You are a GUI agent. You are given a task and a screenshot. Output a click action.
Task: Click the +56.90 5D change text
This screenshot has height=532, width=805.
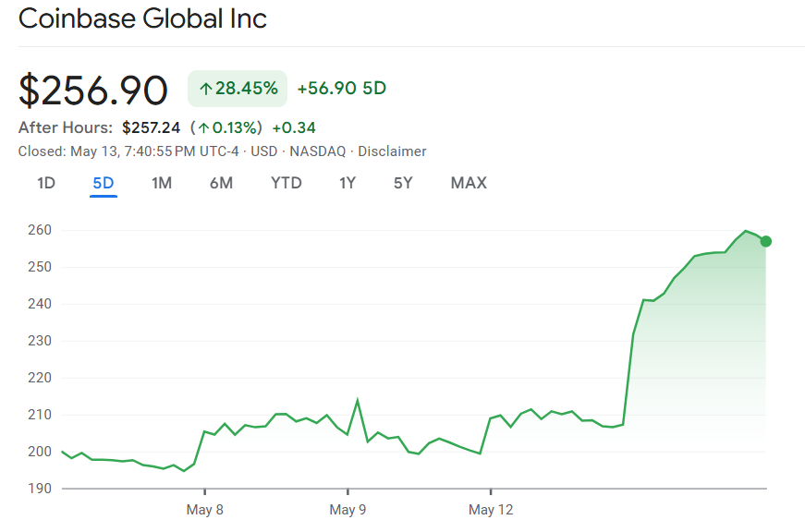point(341,89)
